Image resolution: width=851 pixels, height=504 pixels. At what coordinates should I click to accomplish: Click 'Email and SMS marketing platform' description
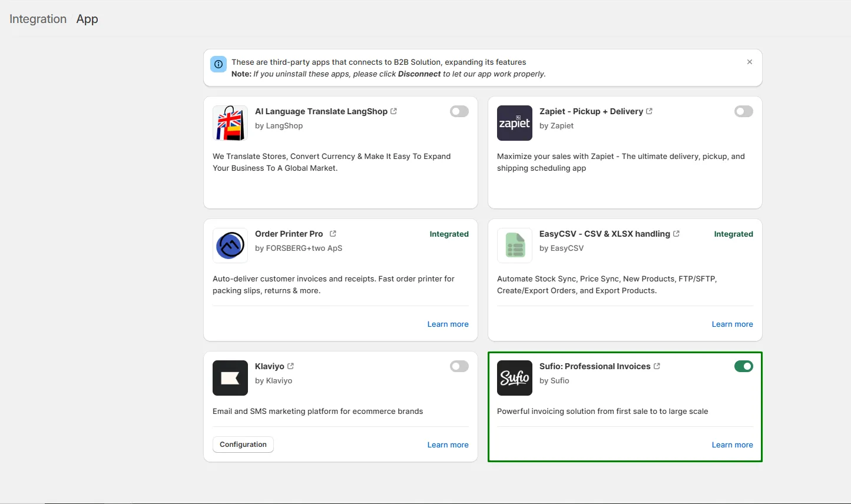318,411
